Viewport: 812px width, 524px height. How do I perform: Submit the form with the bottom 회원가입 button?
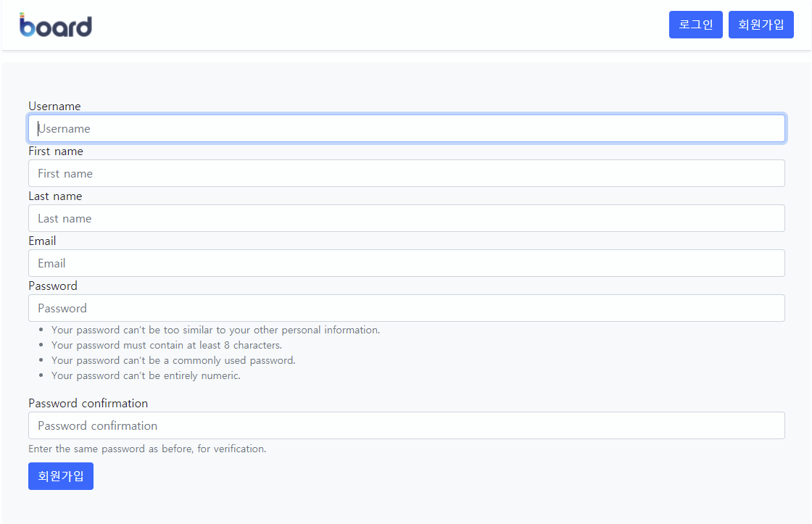[61, 476]
